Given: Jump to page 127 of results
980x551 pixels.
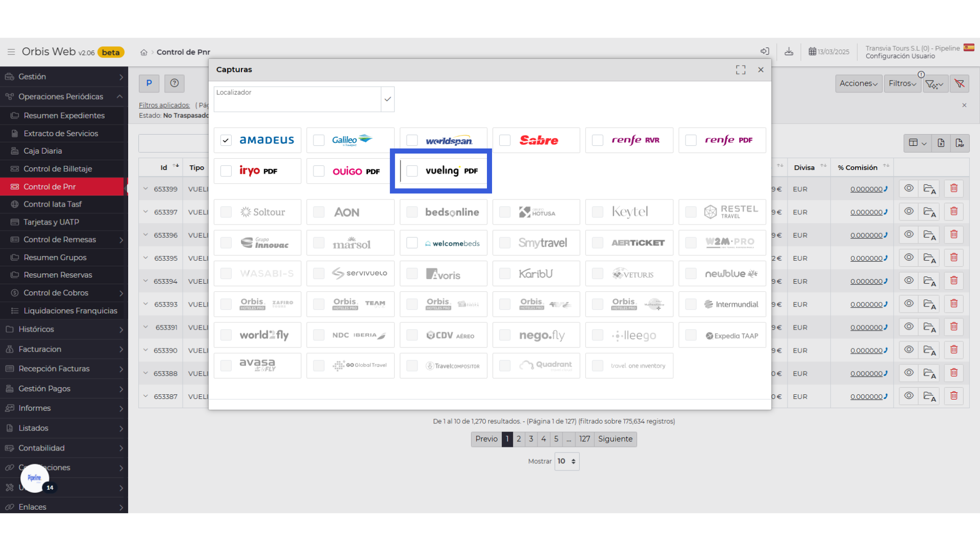Looking at the screenshot, I should click(x=584, y=439).
